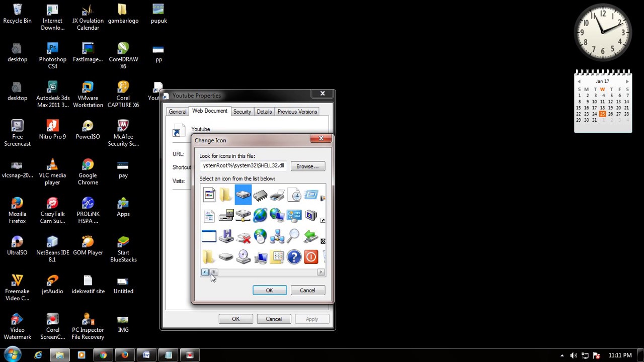This screenshot has width=644, height=362.
Task: Select the yellow folder icon in the list
Action: coord(225,195)
